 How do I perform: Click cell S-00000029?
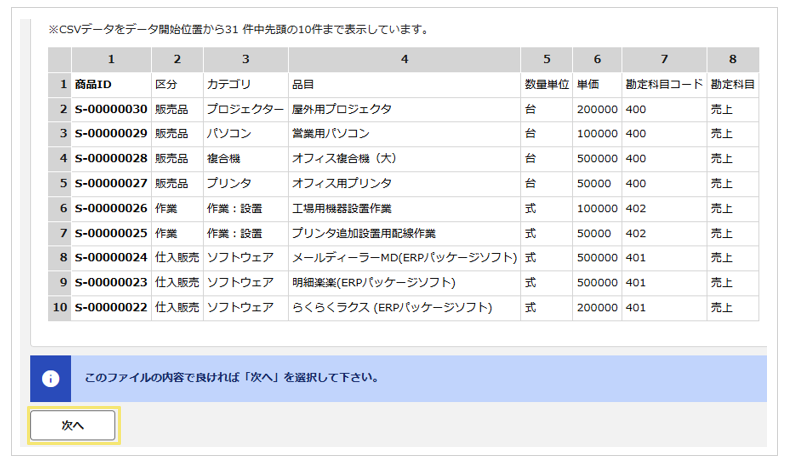click(111, 134)
